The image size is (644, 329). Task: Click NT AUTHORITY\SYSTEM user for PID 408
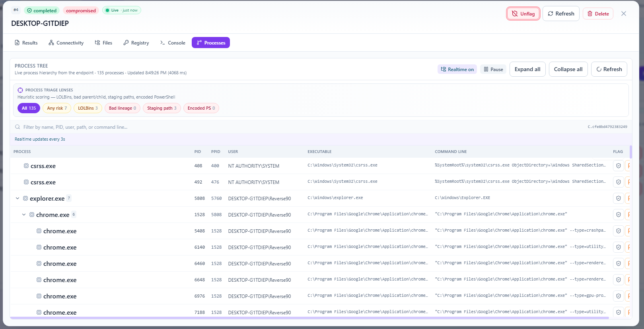[x=253, y=166]
